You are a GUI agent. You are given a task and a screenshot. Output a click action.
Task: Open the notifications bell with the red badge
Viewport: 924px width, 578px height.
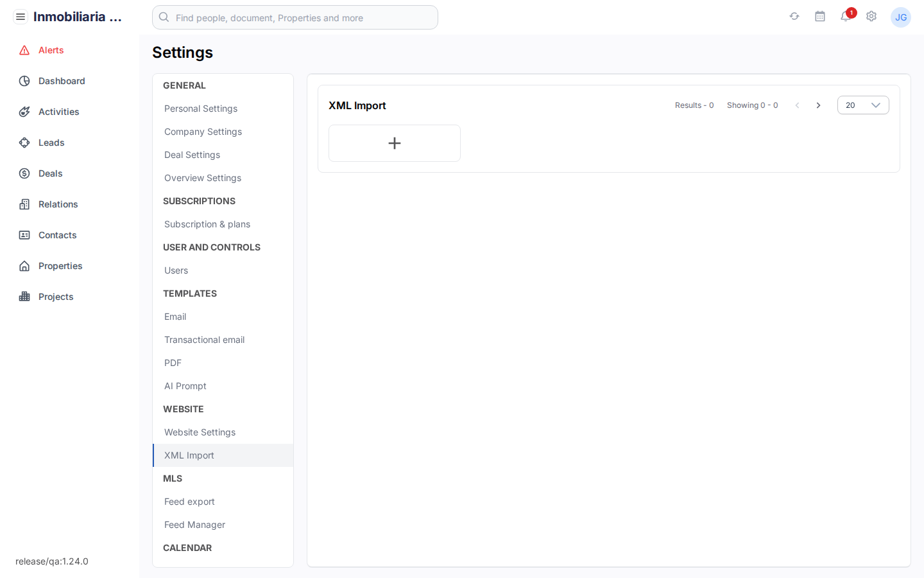pos(846,17)
